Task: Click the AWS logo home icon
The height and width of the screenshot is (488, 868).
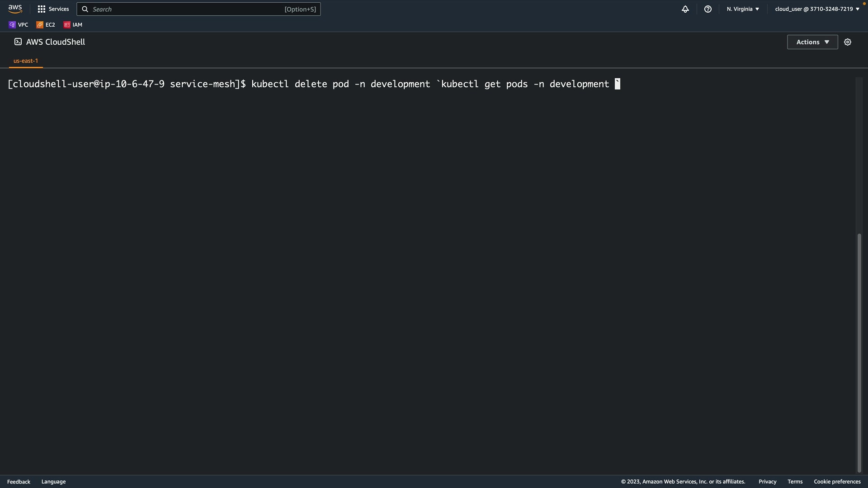Action: [x=15, y=9]
